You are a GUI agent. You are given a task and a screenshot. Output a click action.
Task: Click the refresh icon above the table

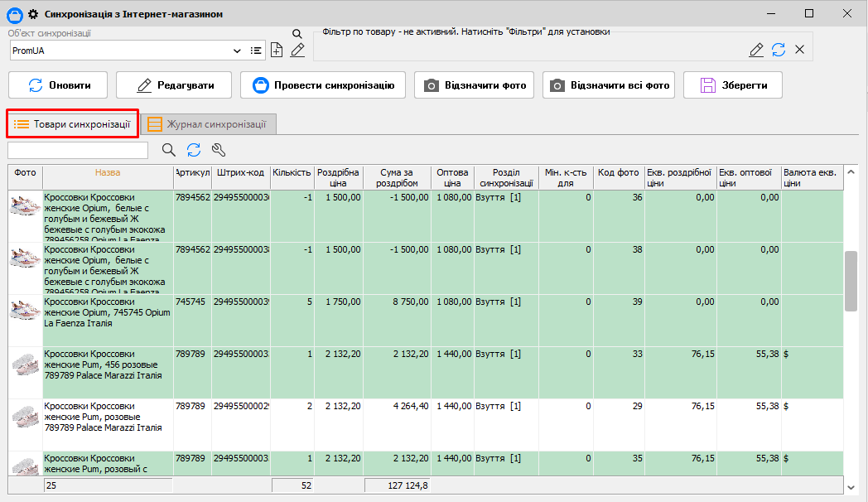194,150
